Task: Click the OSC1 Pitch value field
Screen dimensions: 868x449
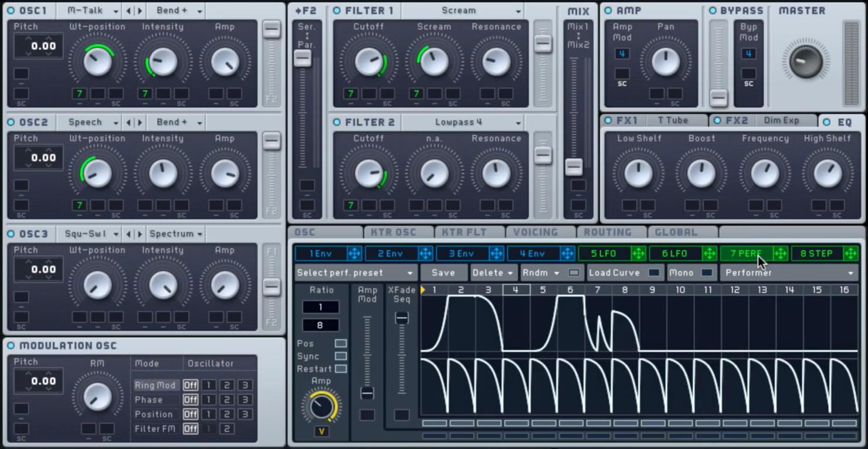Action: [x=39, y=46]
